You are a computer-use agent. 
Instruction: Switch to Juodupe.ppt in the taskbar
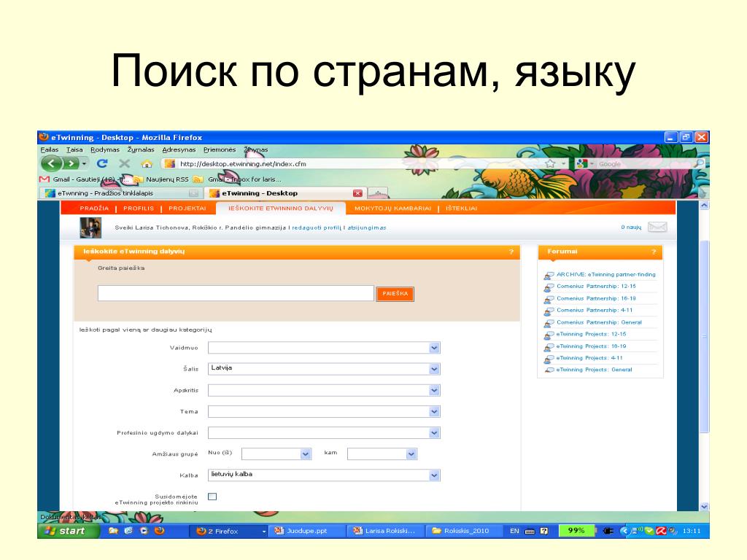point(308,531)
